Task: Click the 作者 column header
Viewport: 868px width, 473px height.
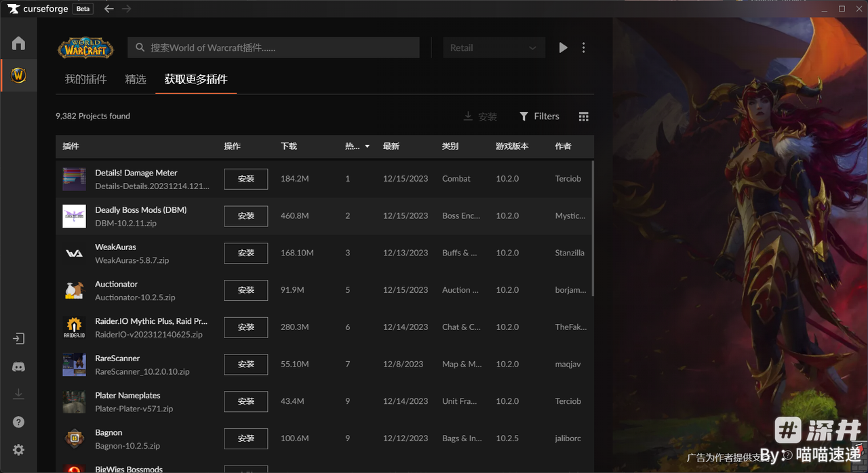Action: (x=563, y=146)
